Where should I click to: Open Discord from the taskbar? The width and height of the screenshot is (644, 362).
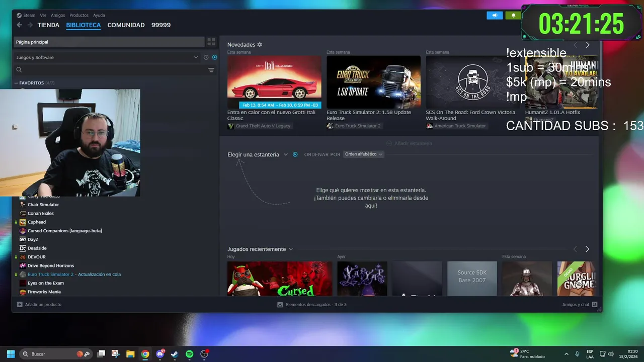coord(160,354)
